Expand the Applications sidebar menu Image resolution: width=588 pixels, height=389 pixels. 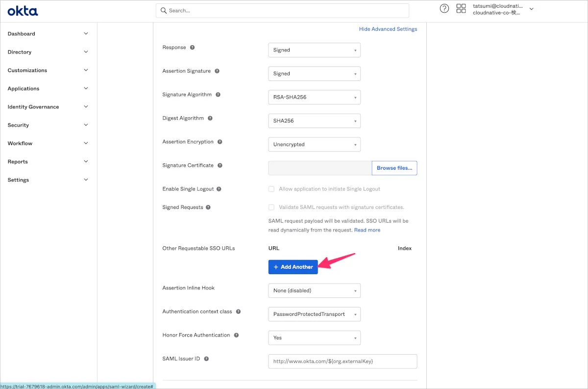[48, 89]
